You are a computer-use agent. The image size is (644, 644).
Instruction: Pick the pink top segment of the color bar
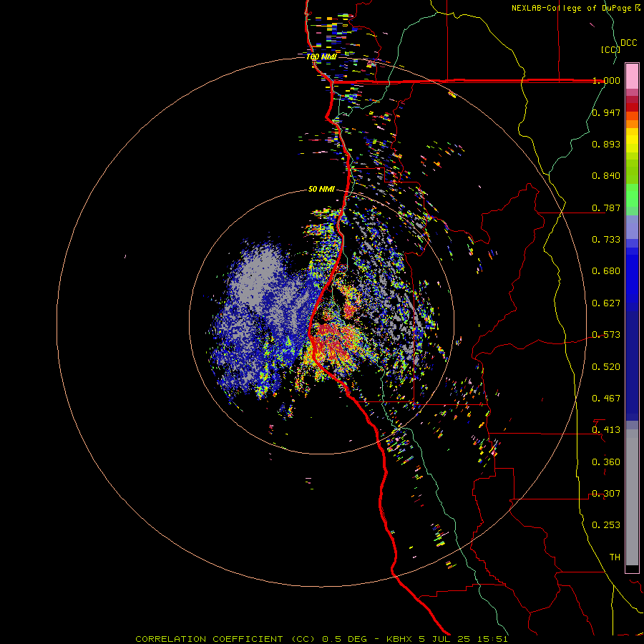632,77
